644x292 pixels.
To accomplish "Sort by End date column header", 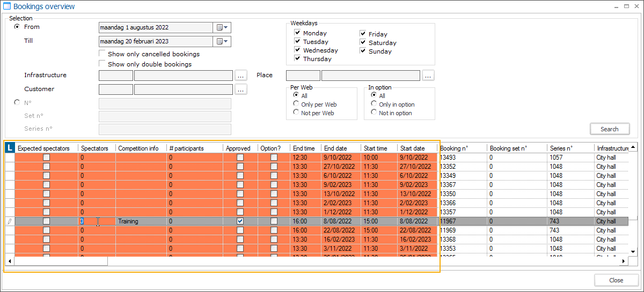I will point(341,148).
